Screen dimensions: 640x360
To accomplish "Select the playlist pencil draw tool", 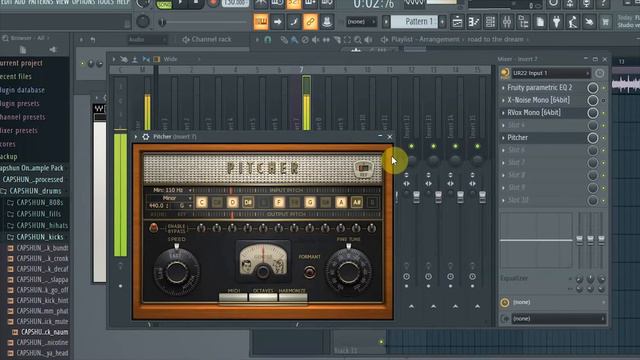I will 284,40.
